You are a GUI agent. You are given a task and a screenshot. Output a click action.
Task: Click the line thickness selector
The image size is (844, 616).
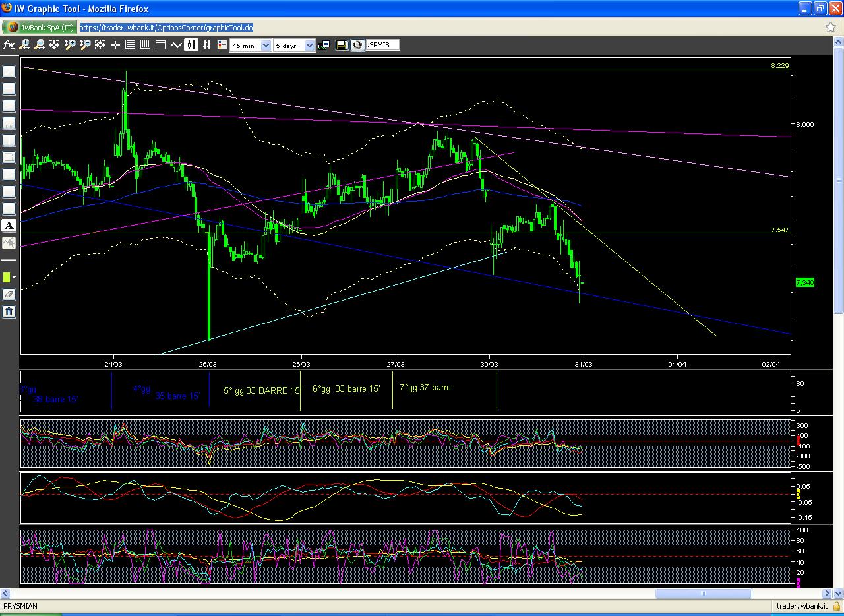click(9, 261)
